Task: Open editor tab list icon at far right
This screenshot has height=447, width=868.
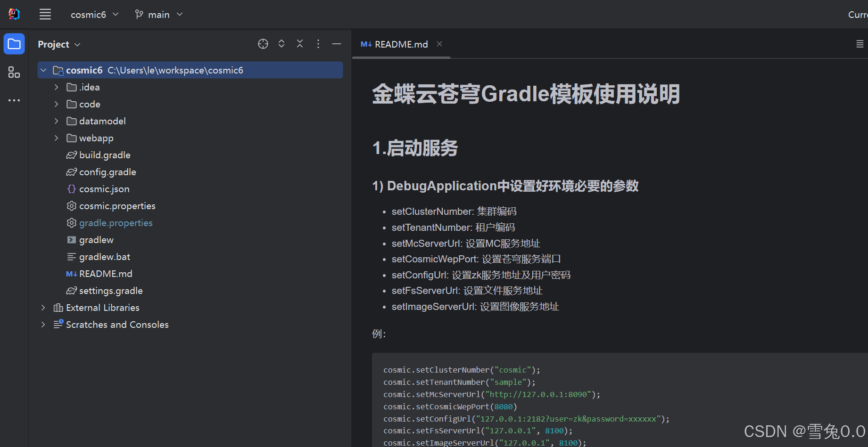Action: (x=860, y=44)
